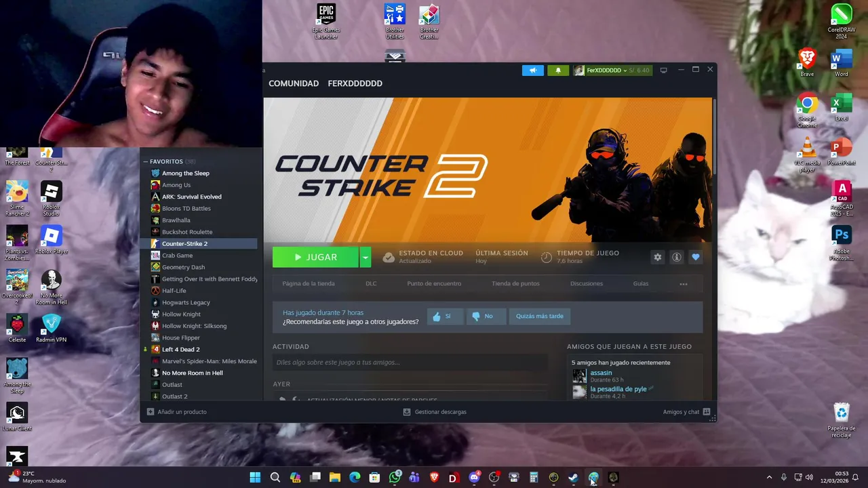This screenshot has width=868, height=488.
Task: Open Windows Start menu
Action: click(255, 478)
